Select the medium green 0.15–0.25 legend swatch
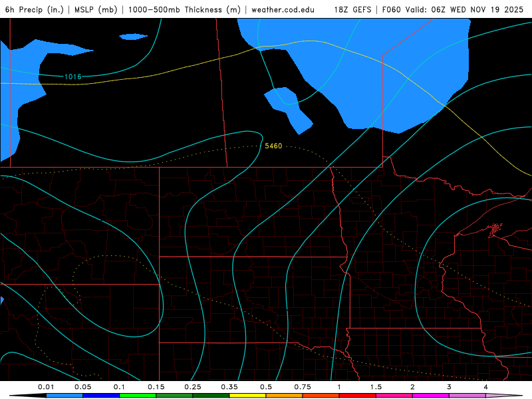This screenshot has height=399, width=532. click(174, 396)
